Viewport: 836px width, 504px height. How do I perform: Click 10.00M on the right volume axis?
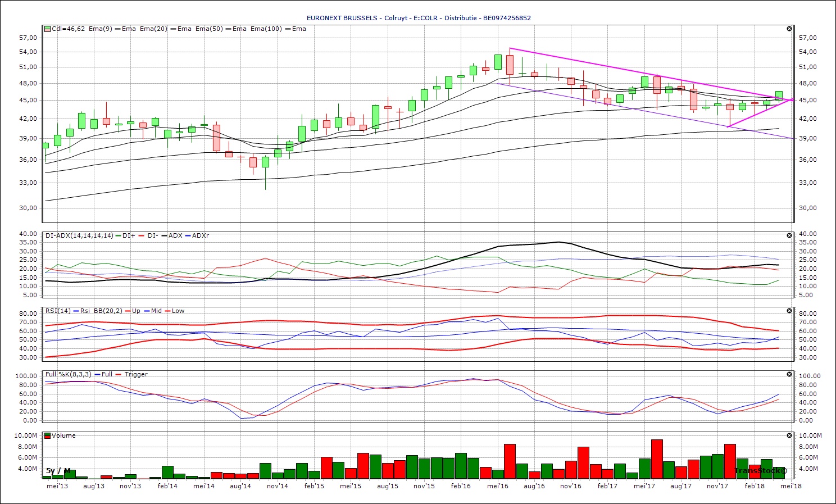pos(811,435)
